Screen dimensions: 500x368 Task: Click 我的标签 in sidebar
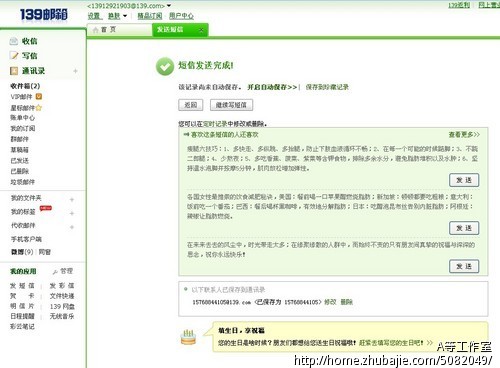pyautogui.click(x=23, y=212)
